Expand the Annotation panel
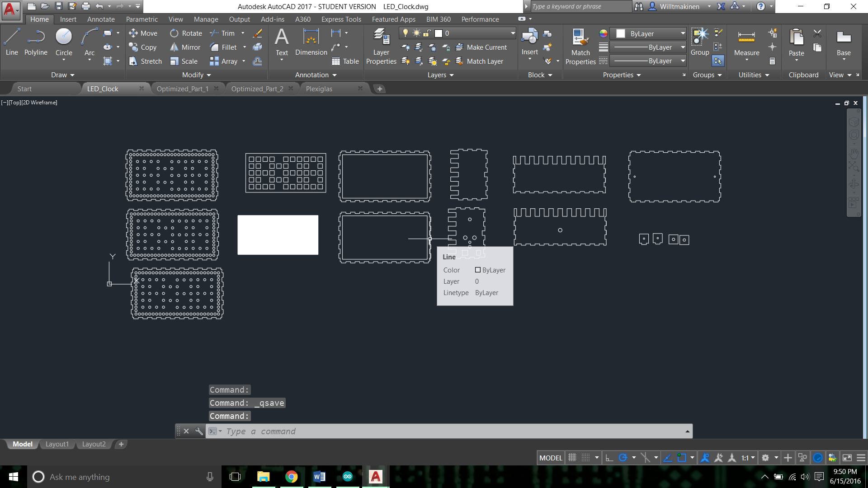 click(x=316, y=75)
